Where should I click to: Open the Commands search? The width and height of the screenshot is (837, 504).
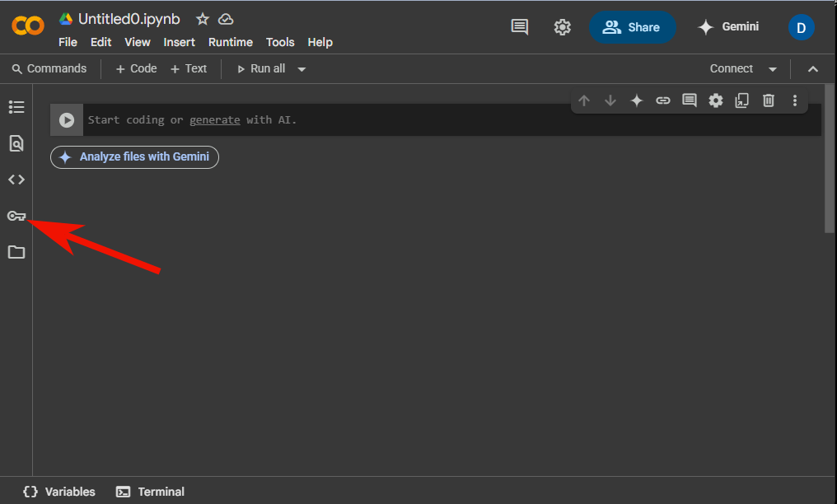point(49,69)
